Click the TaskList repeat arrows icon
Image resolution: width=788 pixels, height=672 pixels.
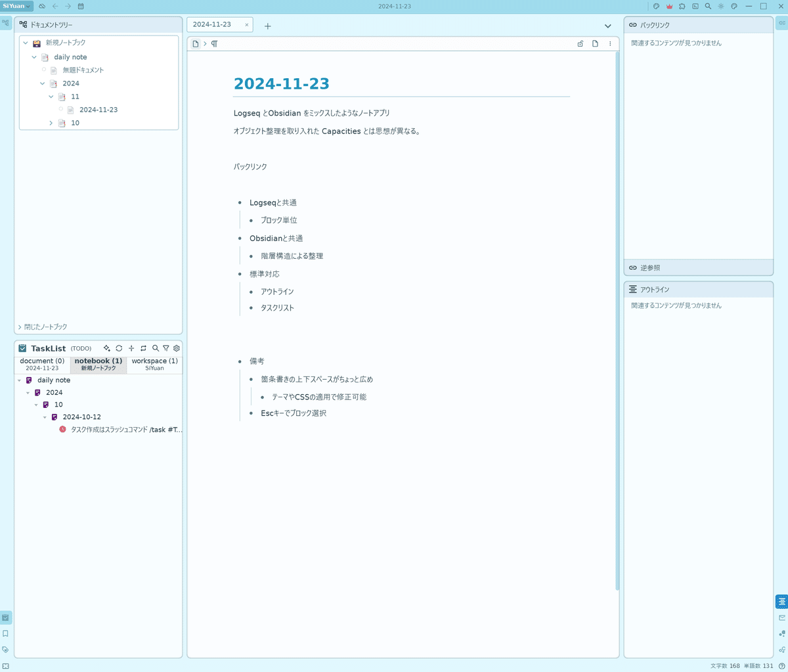143,348
